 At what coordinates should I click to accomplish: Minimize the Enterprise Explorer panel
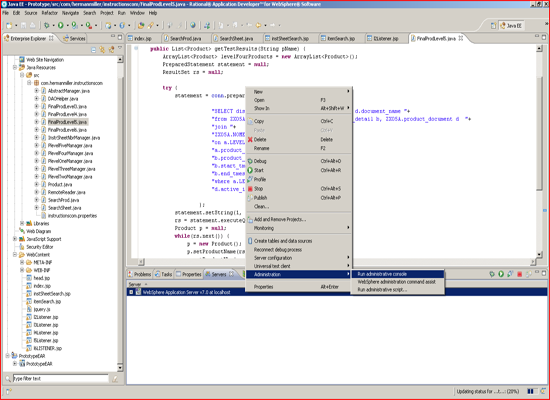tap(113, 36)
